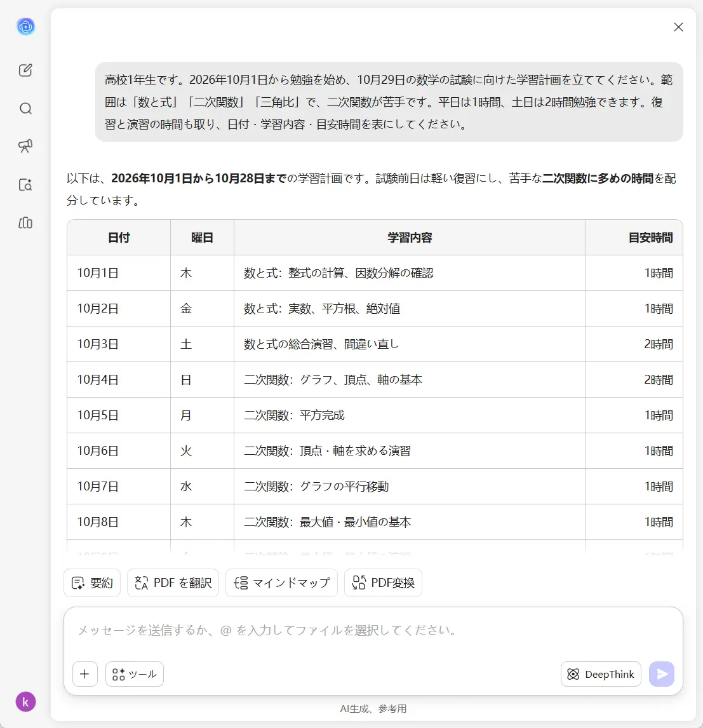The height and width of the screenshot is (728, 703).
Task: Click the send message arrow button
Action: coord(662,673)
